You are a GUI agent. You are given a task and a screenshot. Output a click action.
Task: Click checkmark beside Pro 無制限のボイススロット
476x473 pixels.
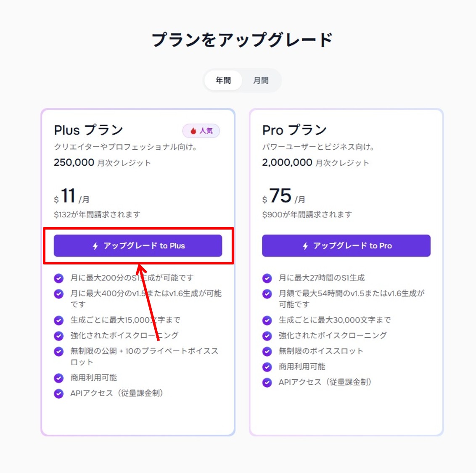(267, 351)
